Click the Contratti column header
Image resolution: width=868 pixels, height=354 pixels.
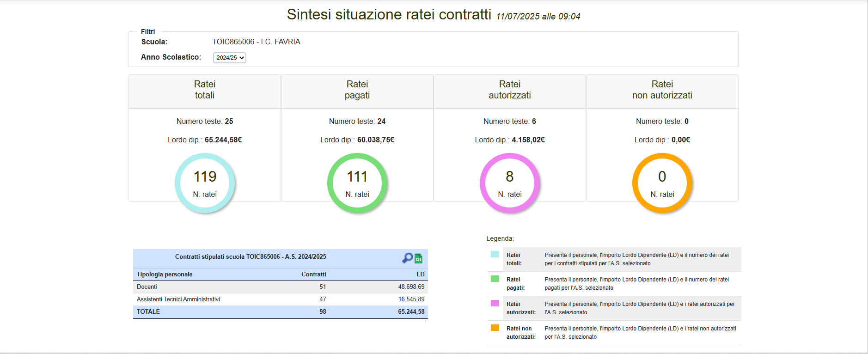[x=313, y=275]
